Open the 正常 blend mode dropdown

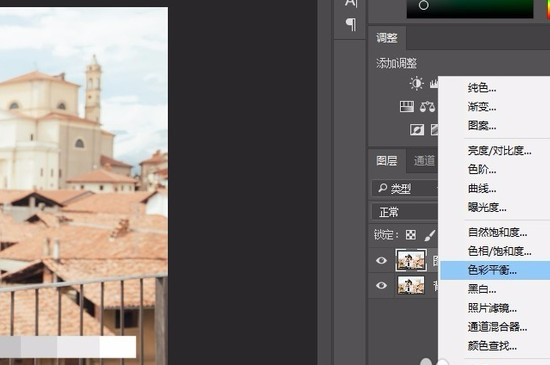(404, 212)
